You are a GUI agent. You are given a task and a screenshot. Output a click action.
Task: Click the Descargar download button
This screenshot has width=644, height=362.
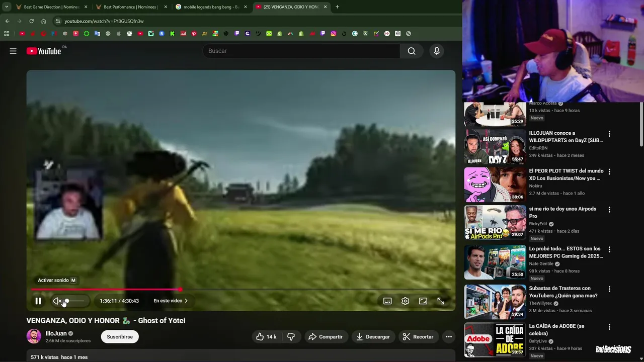[x=373, y=337]
